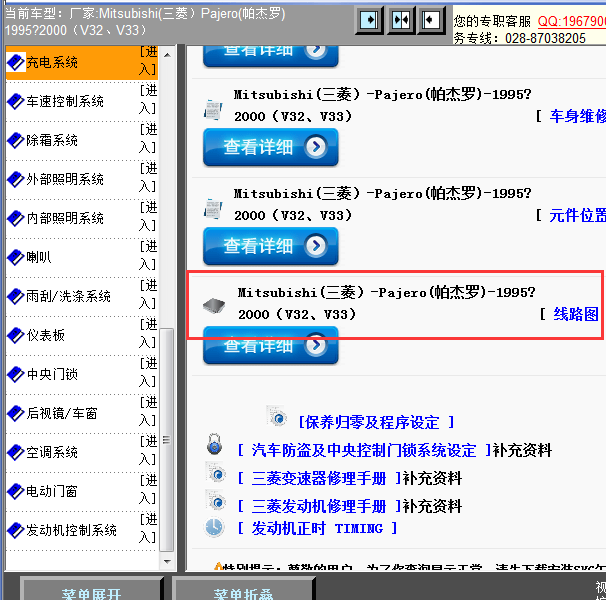606x600 pixels.
Task: Open 三菱发动机修理手册 link
Action: [319, 506]
